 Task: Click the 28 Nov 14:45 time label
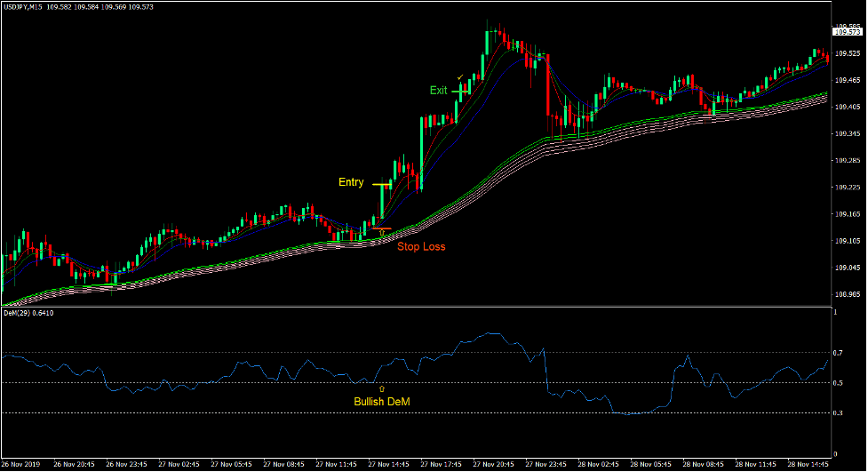(808, 464)
